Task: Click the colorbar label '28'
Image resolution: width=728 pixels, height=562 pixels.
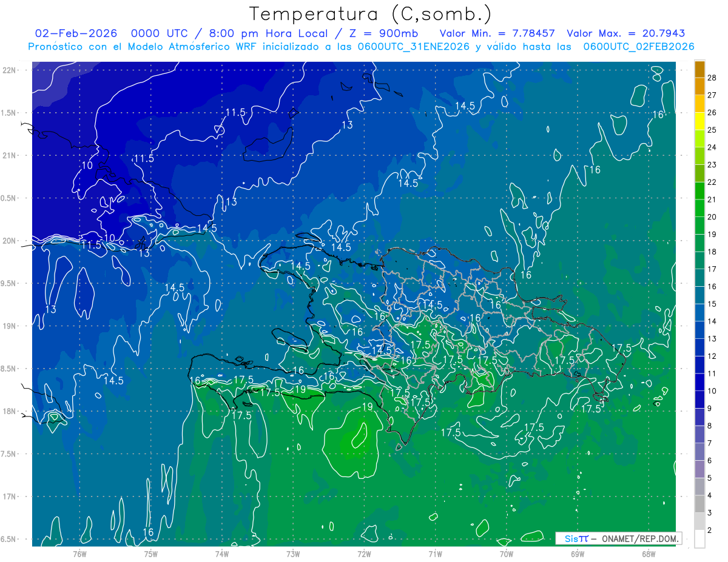Action: (x=712, y=77)
